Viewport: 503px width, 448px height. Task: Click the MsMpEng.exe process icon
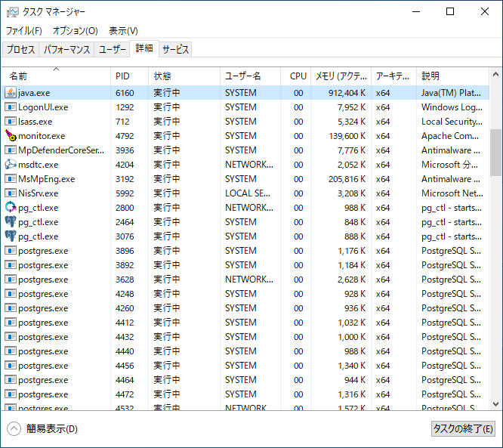pos(11,179)
